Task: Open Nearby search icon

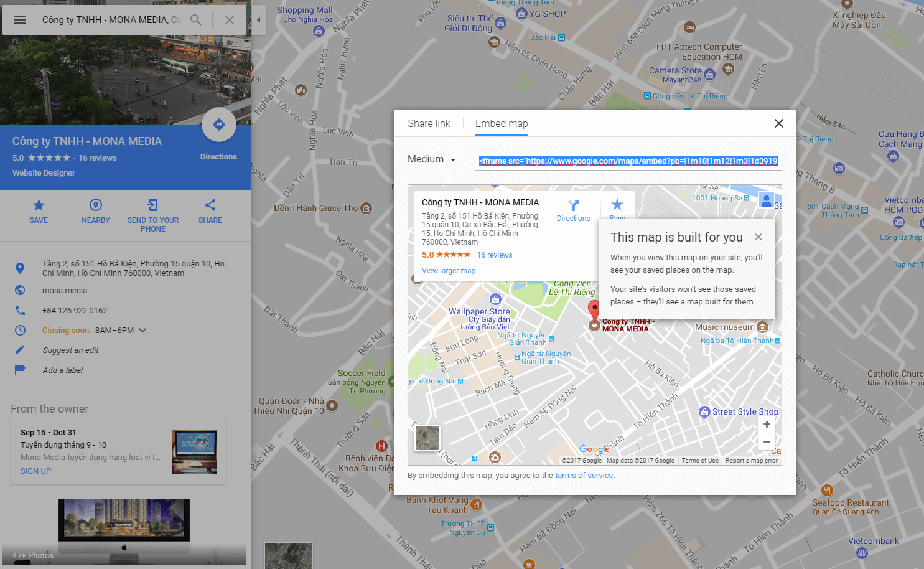Action: point(96,205)
